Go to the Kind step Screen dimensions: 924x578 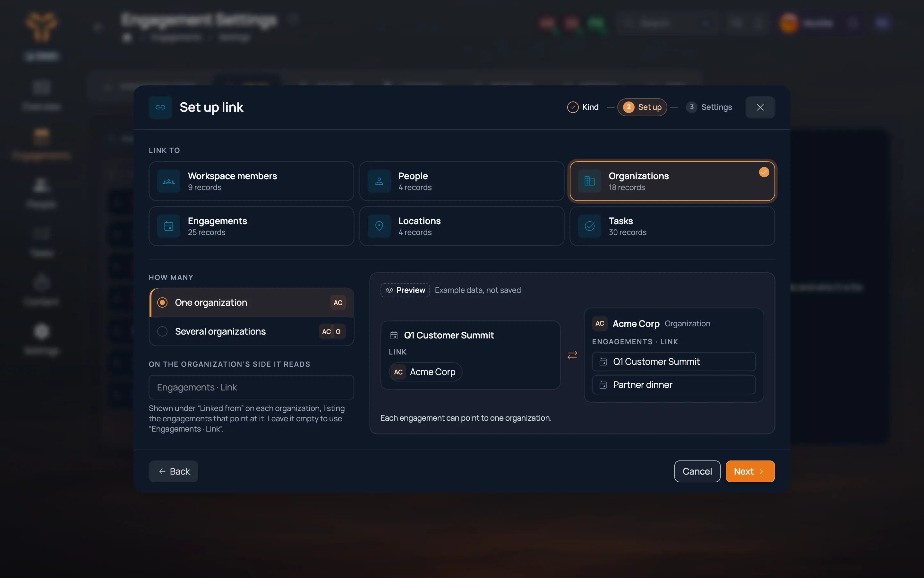point(583,107)
